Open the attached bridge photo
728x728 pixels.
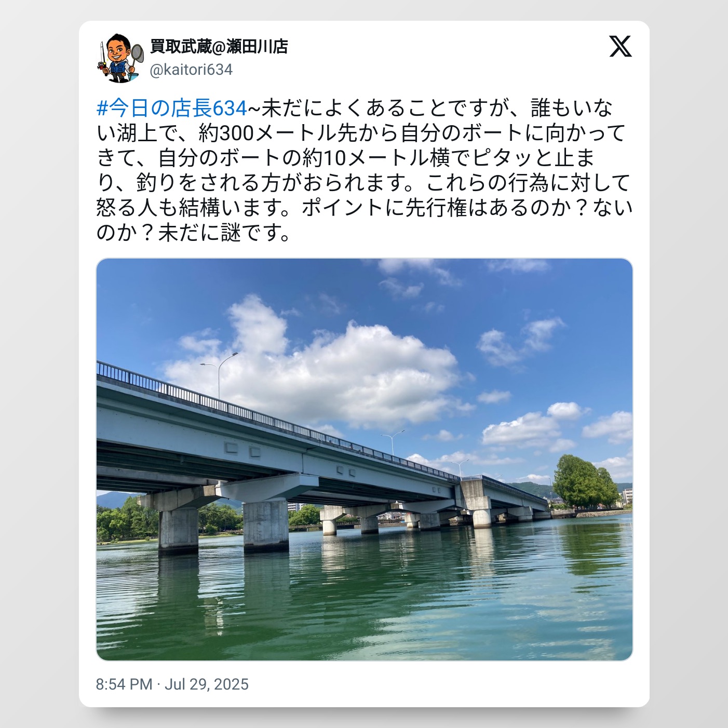365,460
